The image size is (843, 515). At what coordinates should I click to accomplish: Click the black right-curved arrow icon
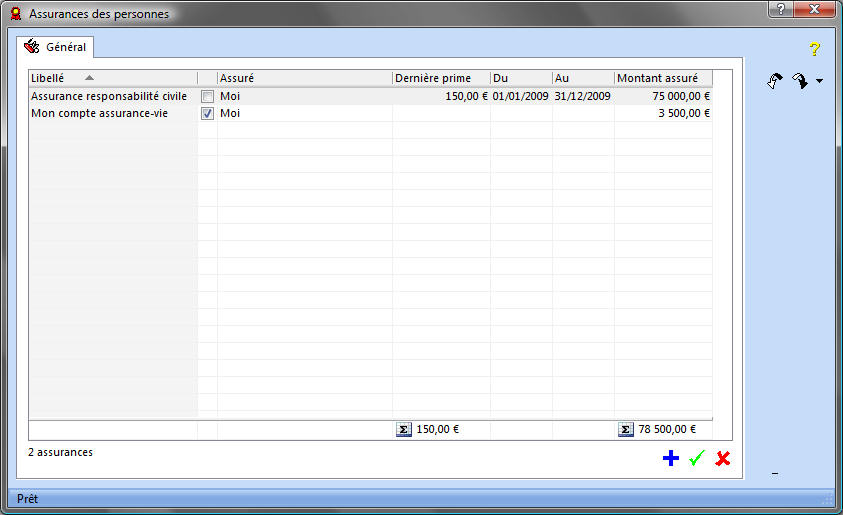[x=800, y=81]
